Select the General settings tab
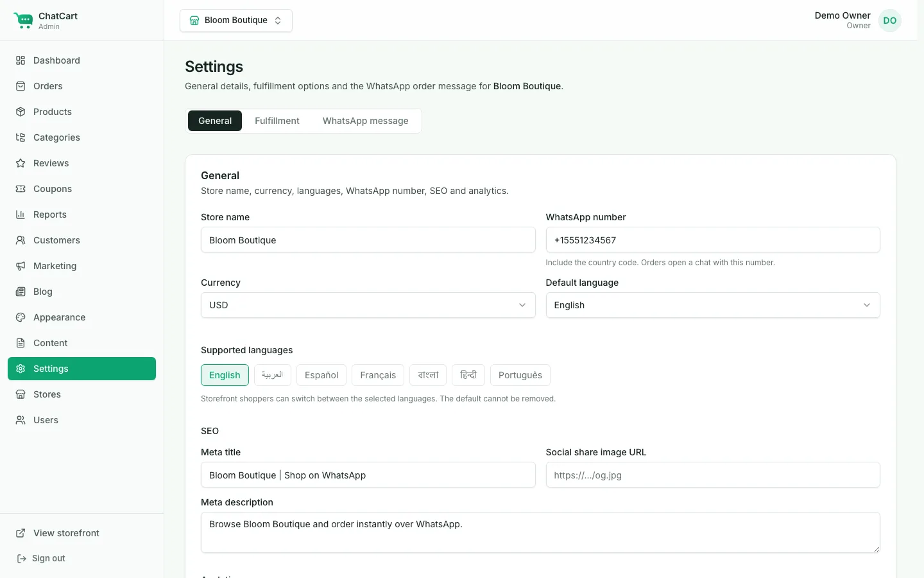Viewport: 924px width, 578px height. click(215, 121)
